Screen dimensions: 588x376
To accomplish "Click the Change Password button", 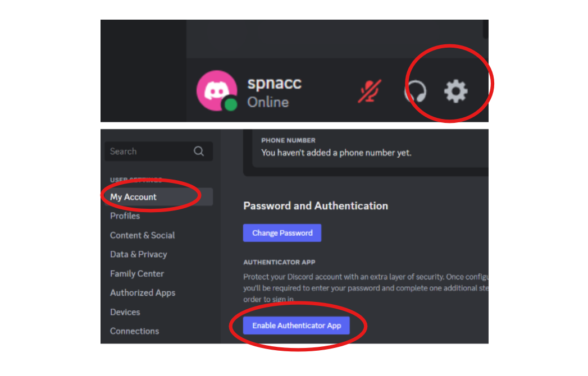I will point(282,233).
